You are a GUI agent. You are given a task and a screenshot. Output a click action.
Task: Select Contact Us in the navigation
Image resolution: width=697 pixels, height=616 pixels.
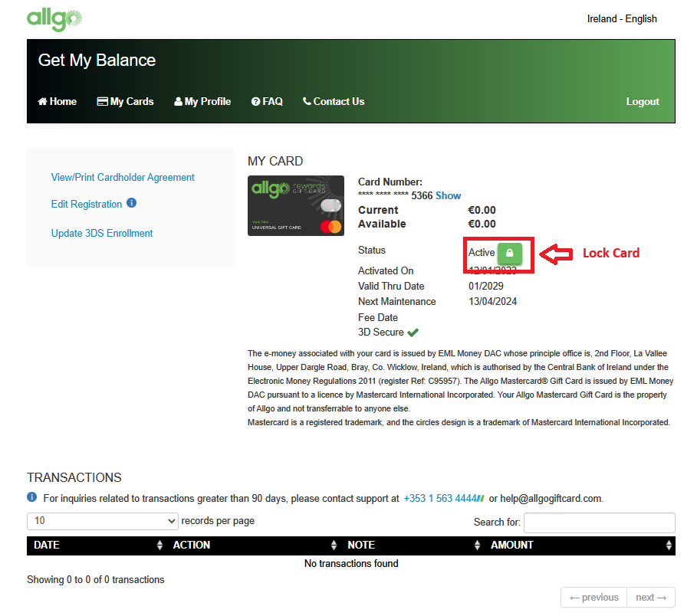click(334, 101)
